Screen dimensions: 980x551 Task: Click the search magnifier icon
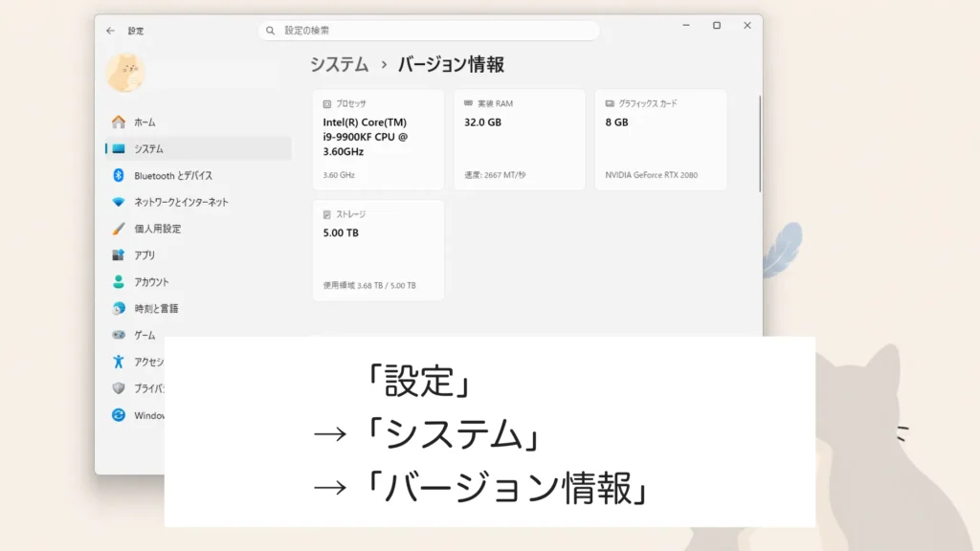(271, 31)
